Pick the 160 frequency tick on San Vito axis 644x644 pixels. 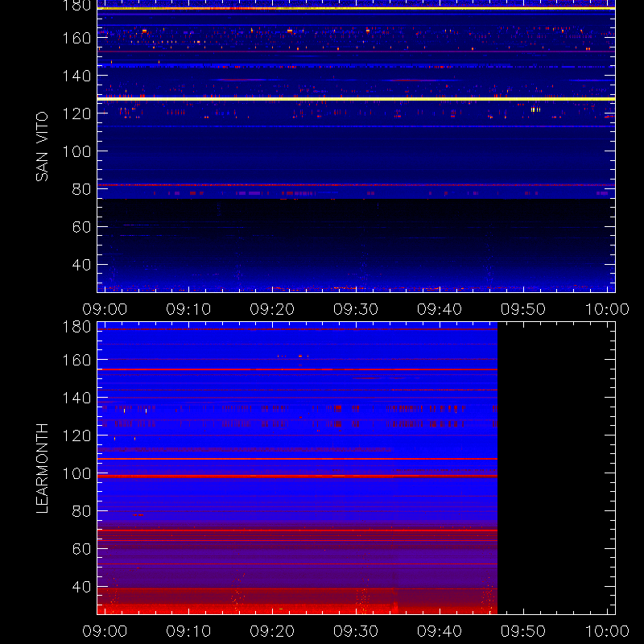tap(76, 38)
